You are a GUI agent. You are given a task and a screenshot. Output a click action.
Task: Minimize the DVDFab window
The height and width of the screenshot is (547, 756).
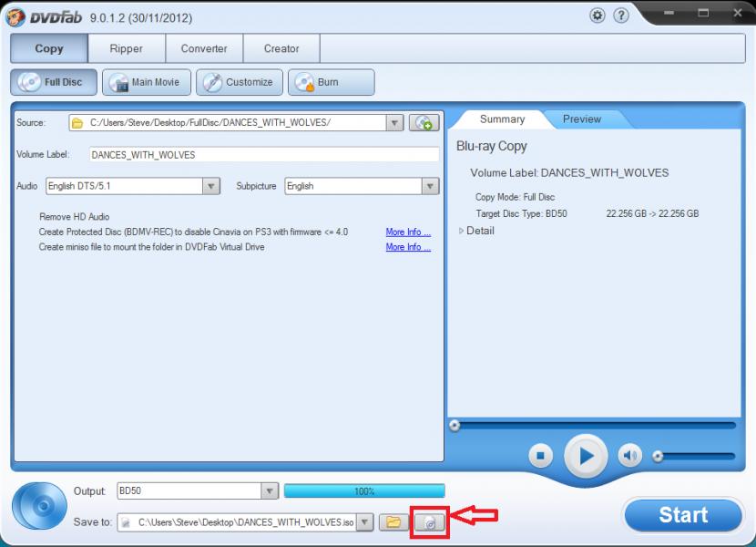click(669, 13)
